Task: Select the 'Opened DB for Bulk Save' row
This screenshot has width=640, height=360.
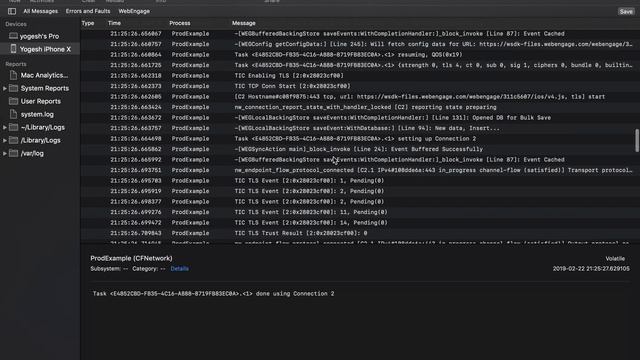Action: [x=357, y=118]
